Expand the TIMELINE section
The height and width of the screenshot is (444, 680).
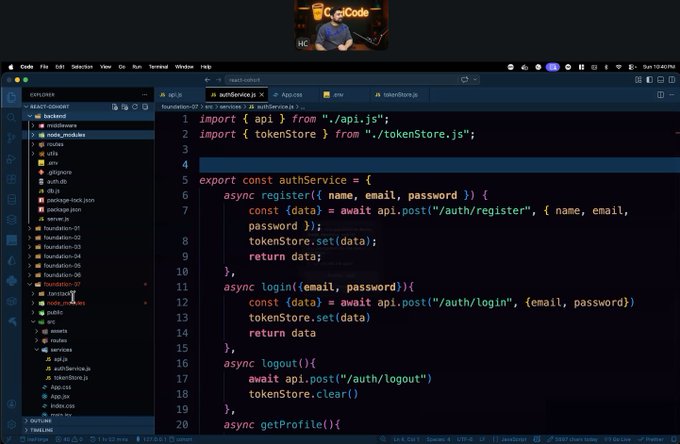(88, 430)
